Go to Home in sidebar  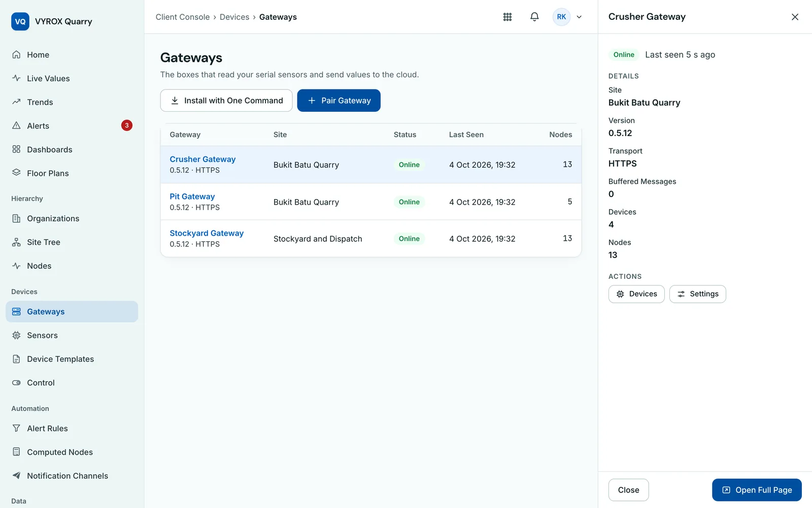click(72, 55)
